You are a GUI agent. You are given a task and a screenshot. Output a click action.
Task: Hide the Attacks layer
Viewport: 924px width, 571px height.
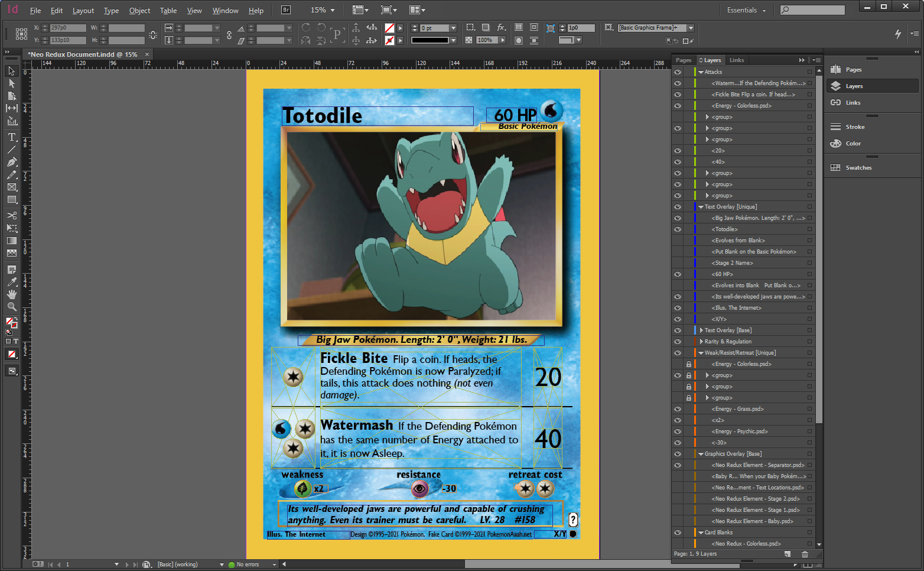pos(678,72)
